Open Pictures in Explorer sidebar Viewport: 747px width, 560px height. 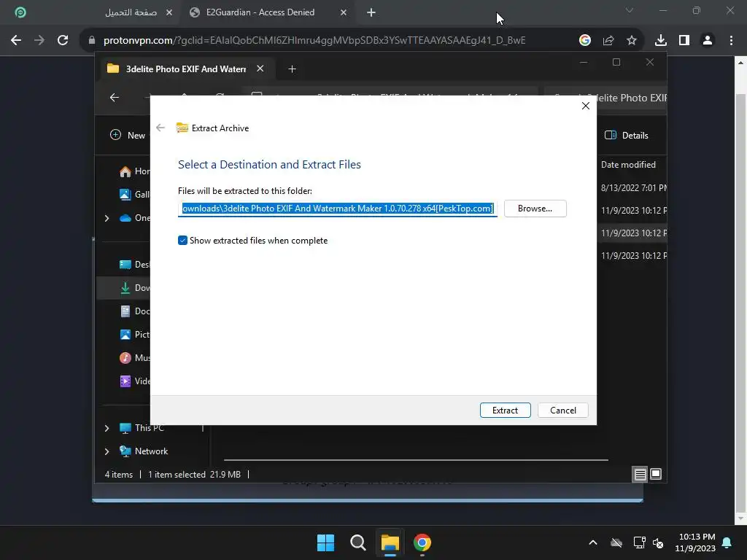[135, 334]
